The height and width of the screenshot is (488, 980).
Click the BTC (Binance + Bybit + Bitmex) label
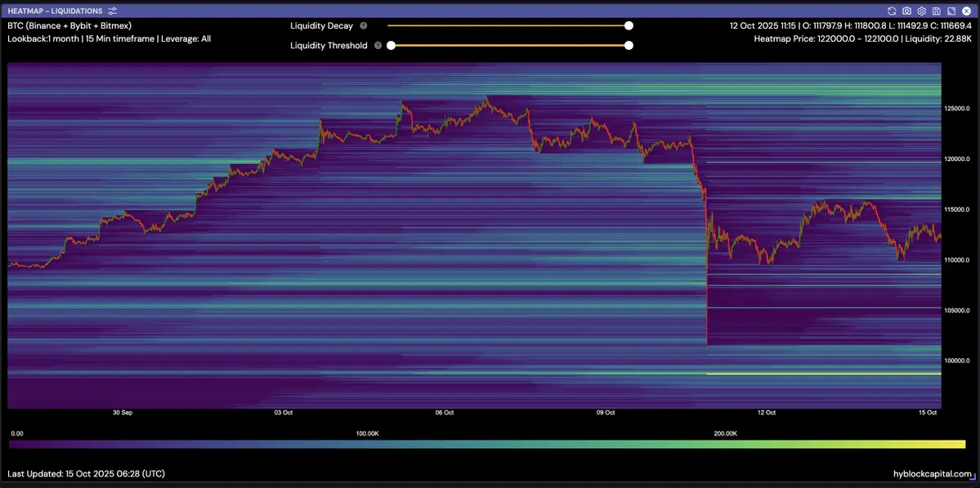[x=69, y=26]
